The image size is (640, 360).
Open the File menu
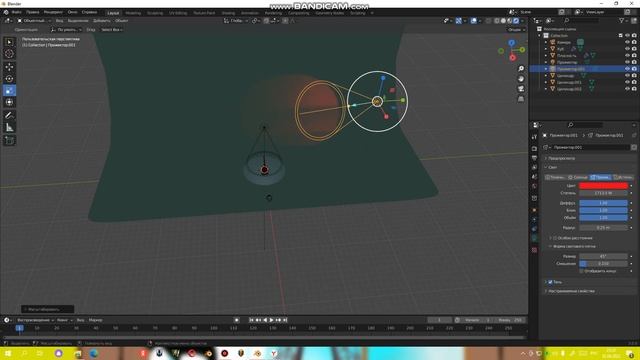17,12
